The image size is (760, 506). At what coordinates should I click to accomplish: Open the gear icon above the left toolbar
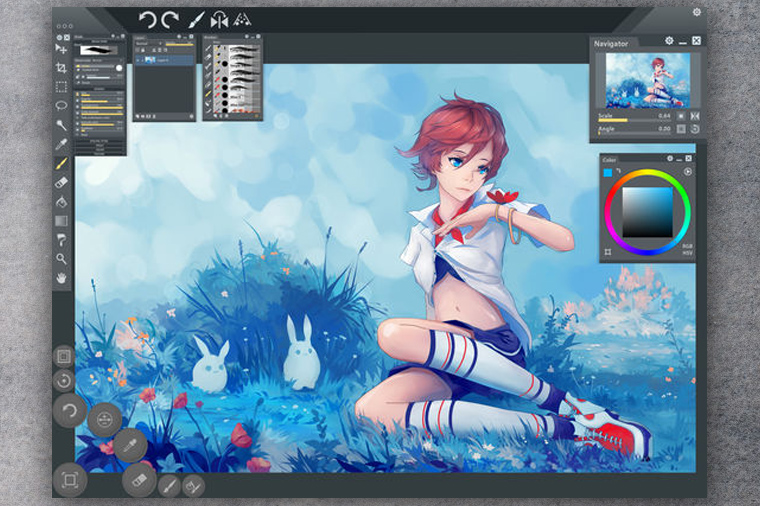(59, 37)
